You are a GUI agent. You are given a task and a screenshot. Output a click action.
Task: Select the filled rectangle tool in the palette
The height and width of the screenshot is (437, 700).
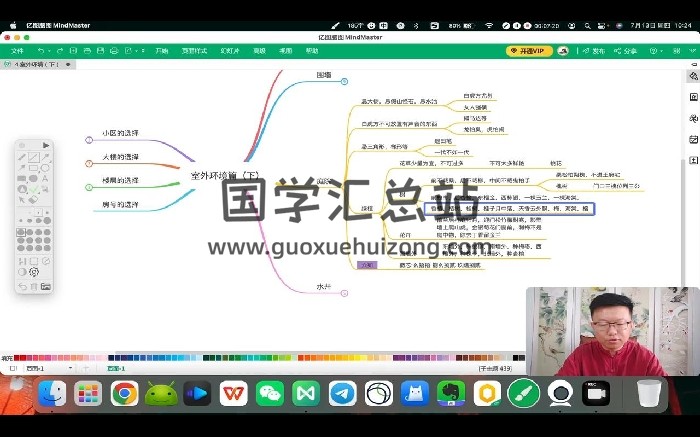coord(21,179)
